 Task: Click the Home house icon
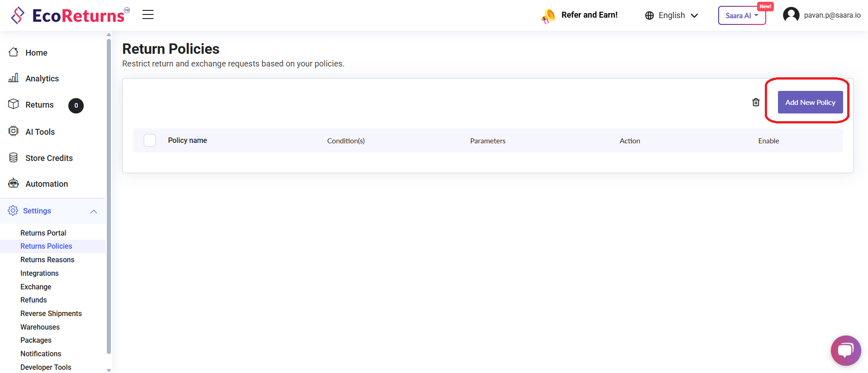[x=14, y=52]
